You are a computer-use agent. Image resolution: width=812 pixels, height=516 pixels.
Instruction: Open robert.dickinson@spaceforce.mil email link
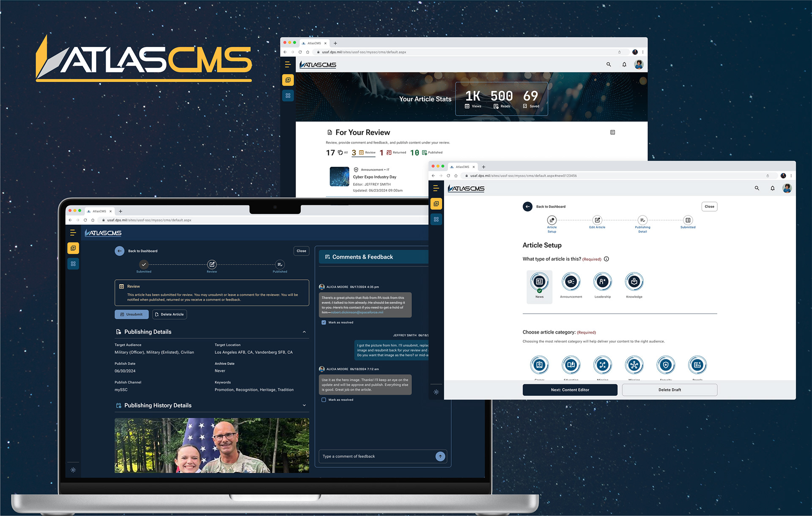click(357, 312)
